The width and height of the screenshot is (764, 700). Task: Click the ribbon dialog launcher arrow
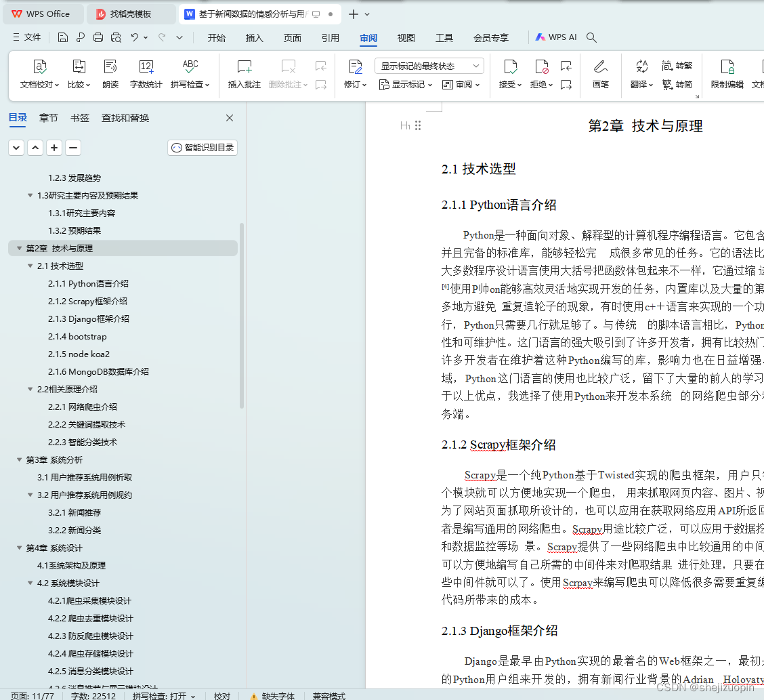pyautogui.click(x=697, y=96)
